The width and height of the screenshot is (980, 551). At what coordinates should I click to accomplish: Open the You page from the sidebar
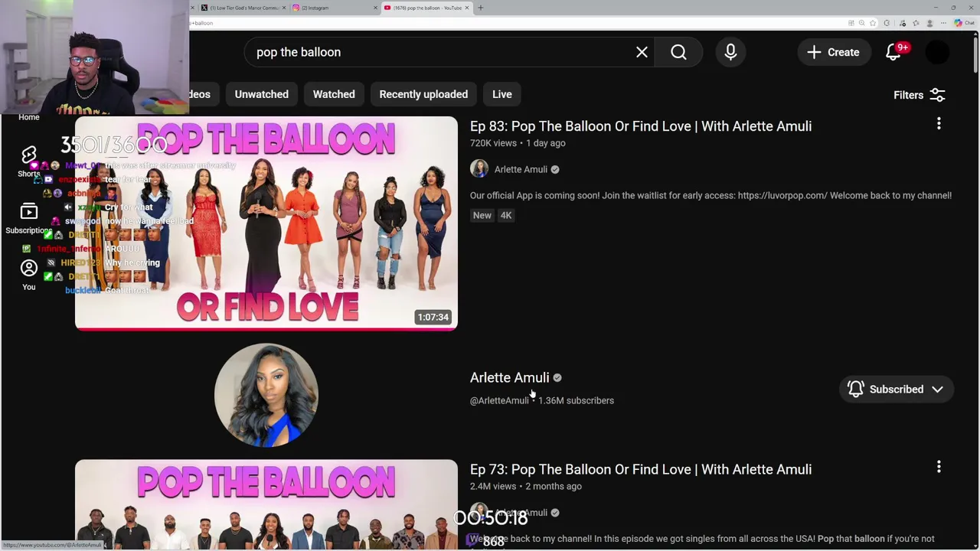(x=29, y=275)
